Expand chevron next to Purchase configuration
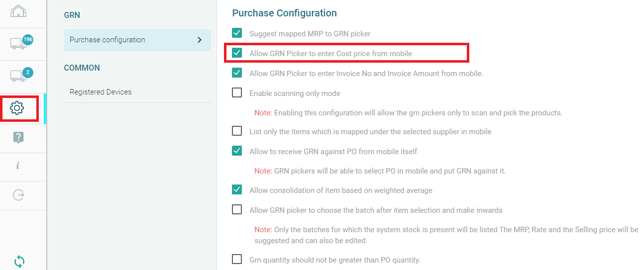Image resolution: width=644 pixels, height=270 pixels. (x=200, y=40)
